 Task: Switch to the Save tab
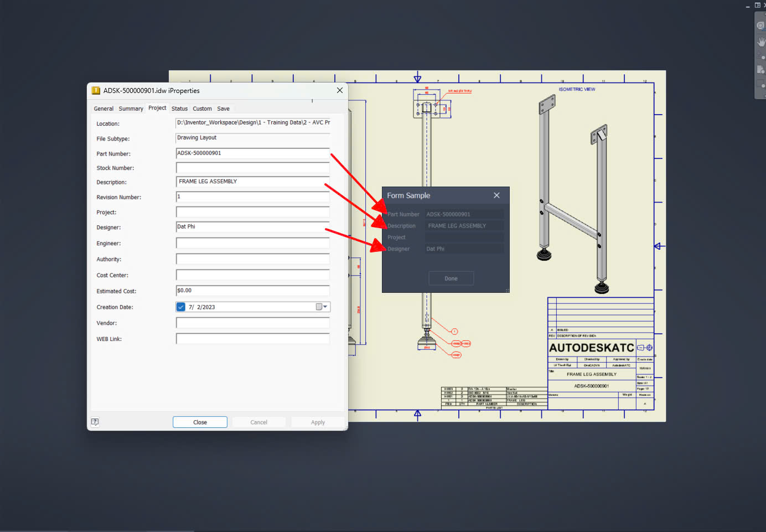pos(223,109)
